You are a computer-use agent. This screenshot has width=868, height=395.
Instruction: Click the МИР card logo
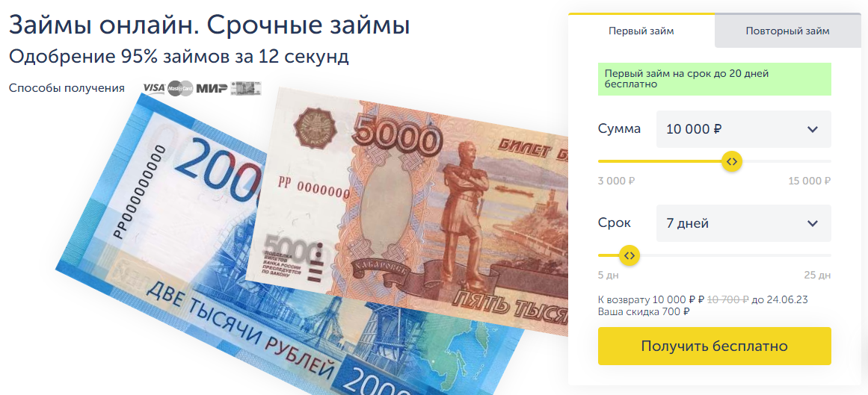[212, 89]
